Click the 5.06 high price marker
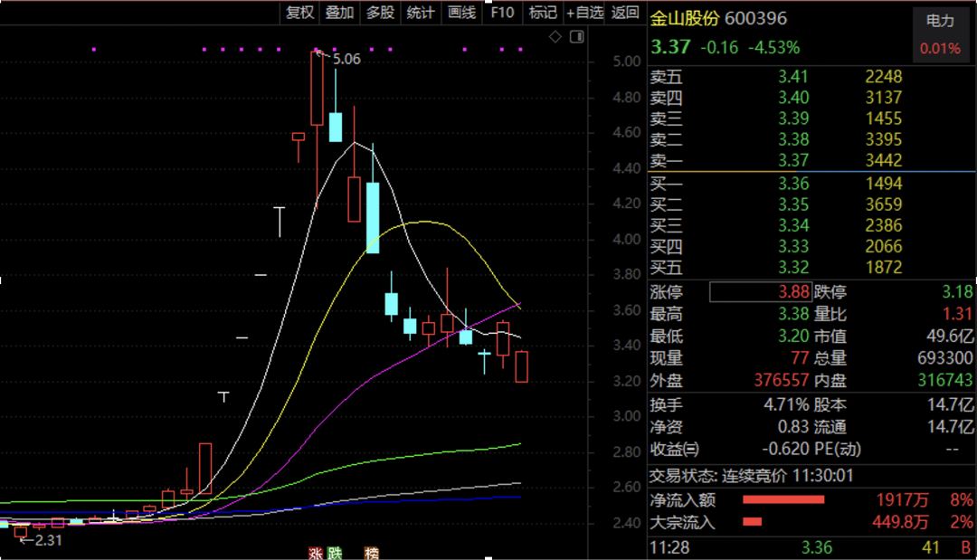Screen dimensions: 977x560 (x=346, y=59)
